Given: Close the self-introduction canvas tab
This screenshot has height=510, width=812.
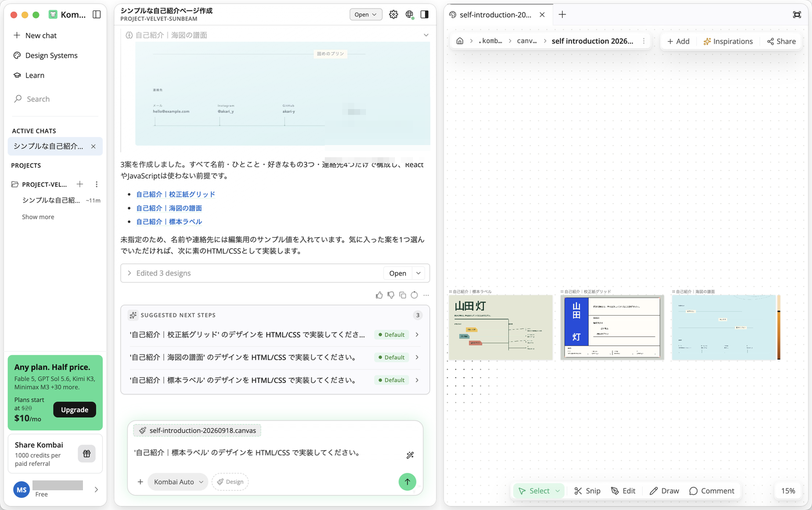Looking at the screenshot, I should pyautogui.click(x=542, y=15).
